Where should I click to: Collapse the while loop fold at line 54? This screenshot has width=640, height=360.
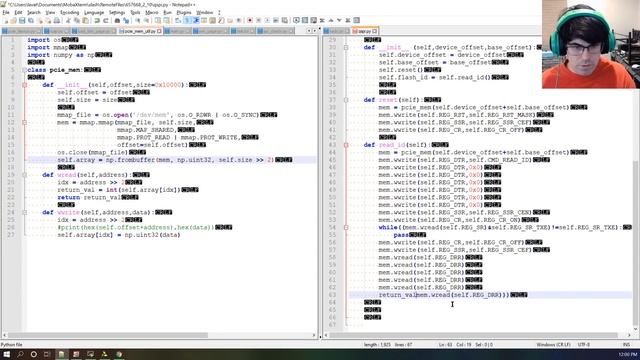pyautogui.click(x=346, y=227)
